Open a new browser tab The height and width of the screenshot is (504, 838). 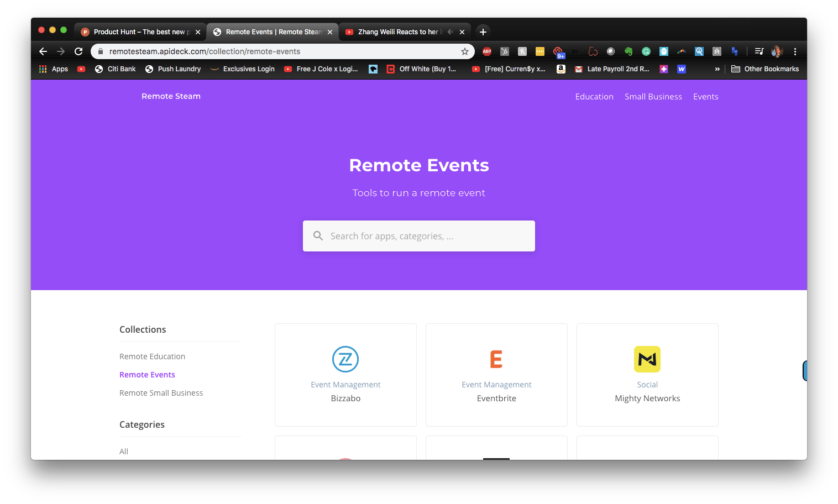point(483,32)
